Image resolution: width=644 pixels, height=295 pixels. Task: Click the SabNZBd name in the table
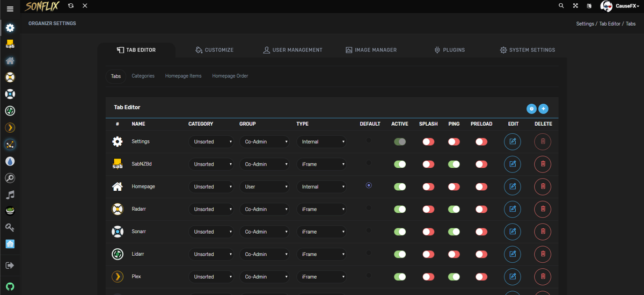pyautogui.click(x=142, y=164)
